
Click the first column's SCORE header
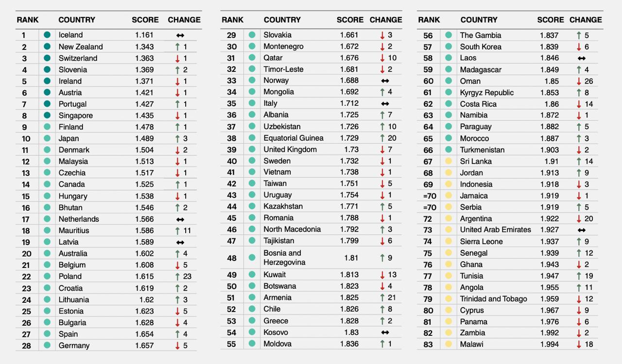tap(145, 20)
